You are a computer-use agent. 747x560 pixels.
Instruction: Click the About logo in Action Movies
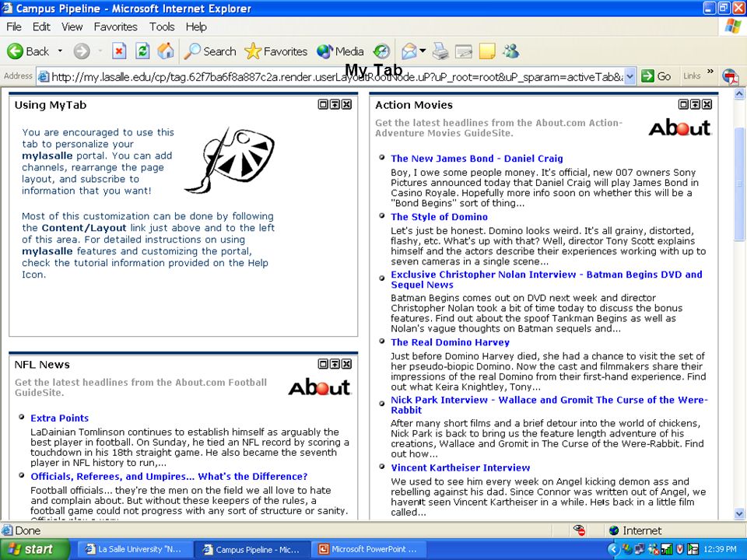pyautogui.click(x=680, y=128)
